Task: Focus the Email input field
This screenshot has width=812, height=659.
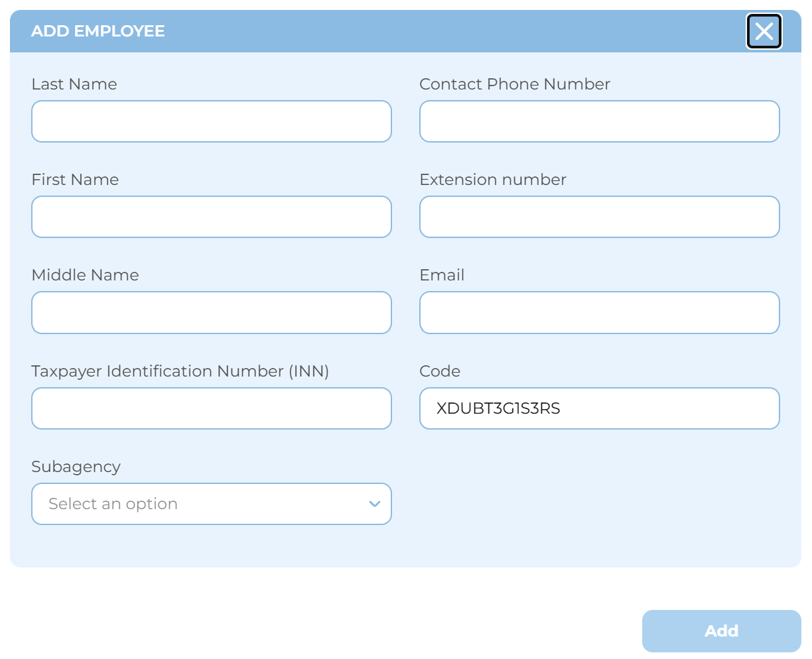Action: click(x=599, y=312)
